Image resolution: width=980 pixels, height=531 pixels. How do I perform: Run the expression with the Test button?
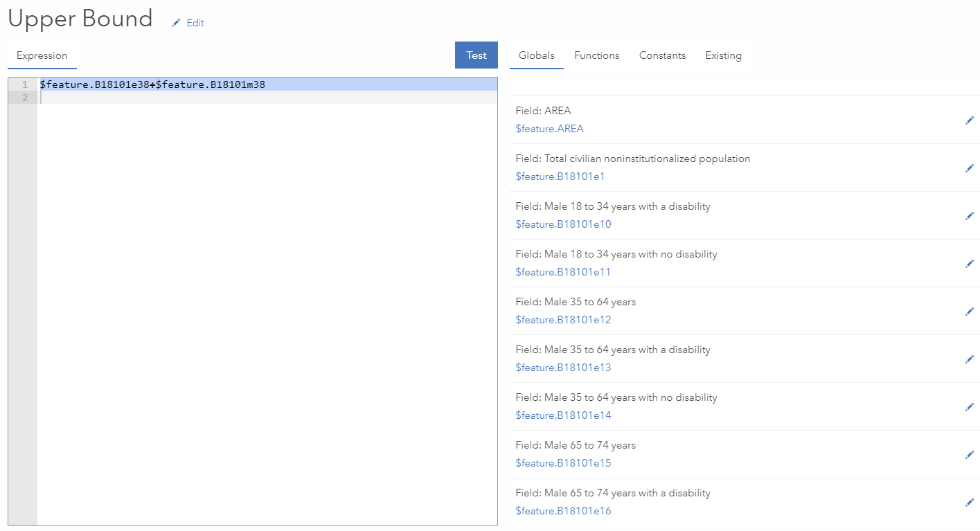tap(476, 55)
